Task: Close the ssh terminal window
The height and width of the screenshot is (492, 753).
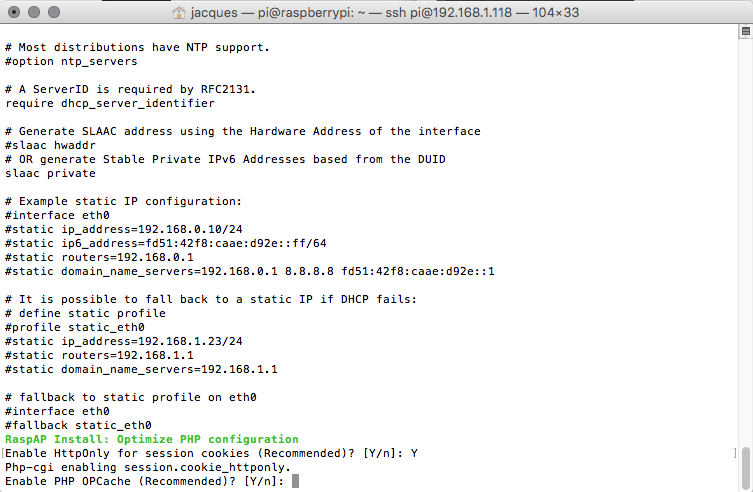Action: coord(14,12)
